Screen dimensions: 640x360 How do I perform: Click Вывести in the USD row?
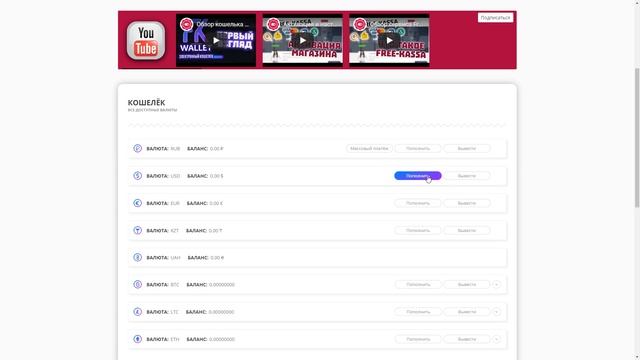467,176
